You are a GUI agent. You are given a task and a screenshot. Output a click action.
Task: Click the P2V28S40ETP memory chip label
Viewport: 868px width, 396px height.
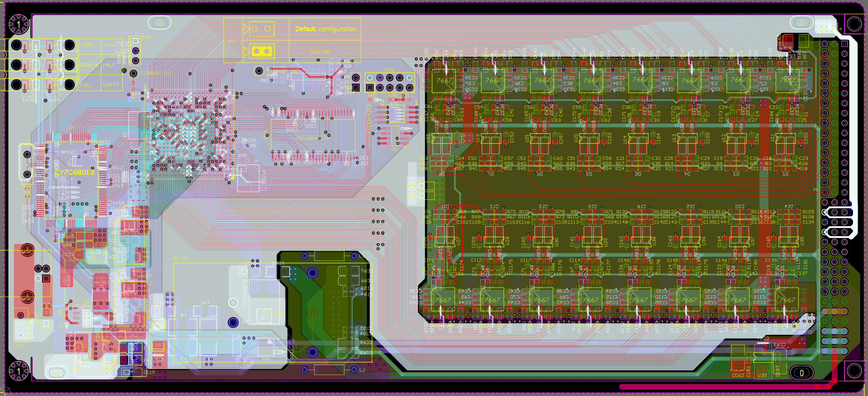pyautogui.click(x=313, y=138)
